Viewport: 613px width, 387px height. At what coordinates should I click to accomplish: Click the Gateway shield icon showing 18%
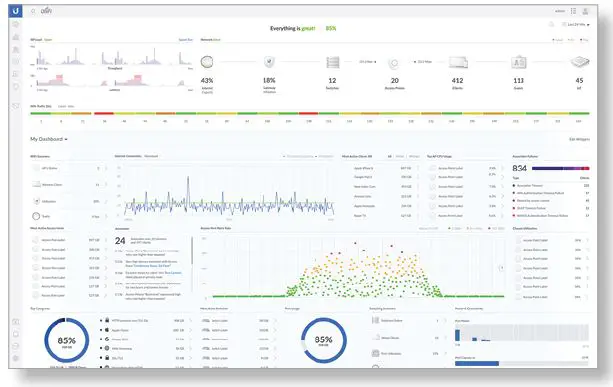(269, 62)
